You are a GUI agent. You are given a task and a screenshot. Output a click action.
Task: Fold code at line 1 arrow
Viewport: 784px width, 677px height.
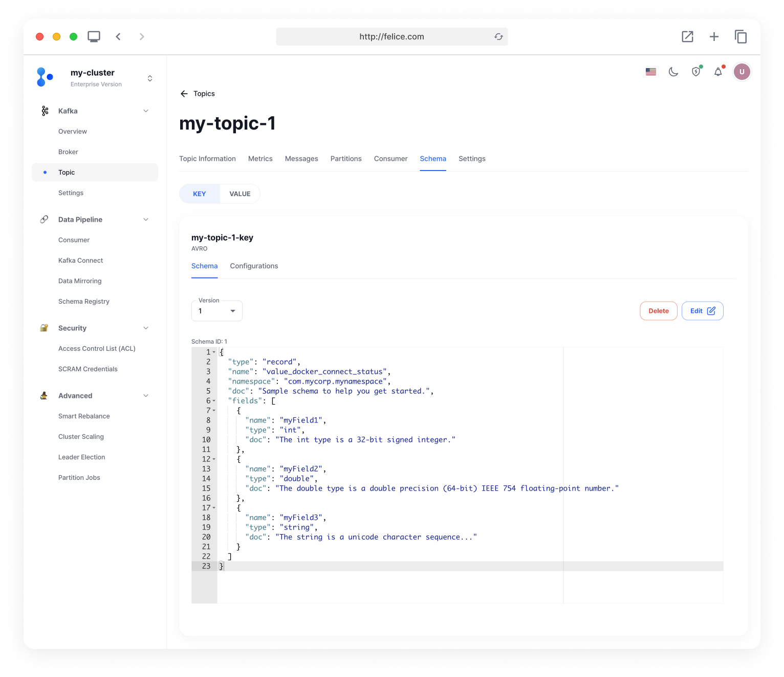click(214, 352)
